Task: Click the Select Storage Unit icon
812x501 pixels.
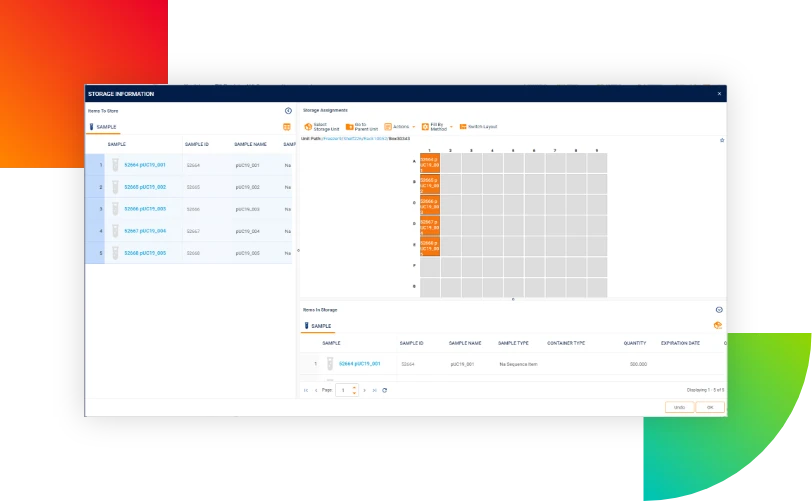Action: [308, 126]
